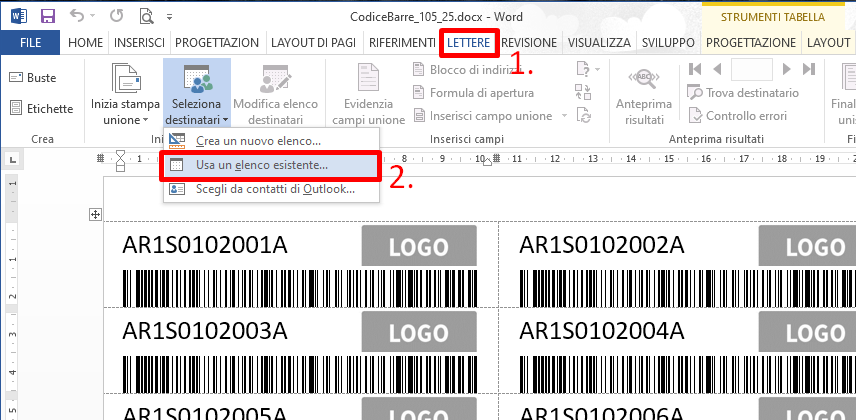The image size is (856, 420).
Task: Click label text AR1S0102001A
Action: [x=205, y=246]
